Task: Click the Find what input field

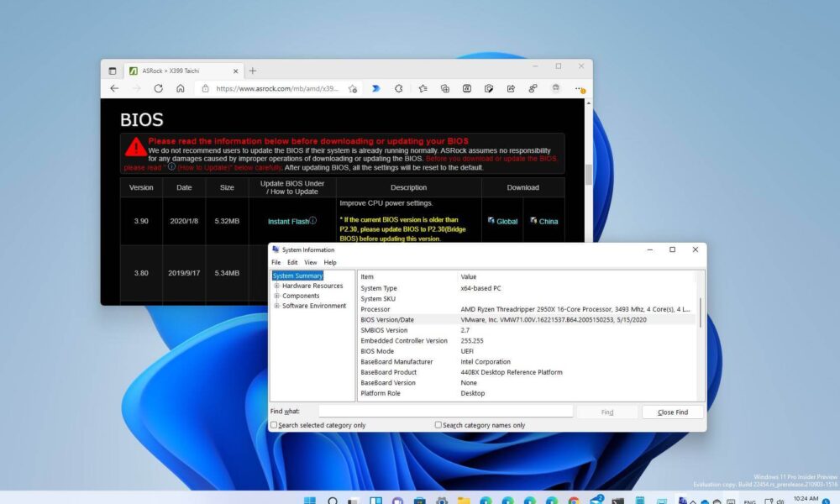Action: pyautogui.click(x=446, y=411)
